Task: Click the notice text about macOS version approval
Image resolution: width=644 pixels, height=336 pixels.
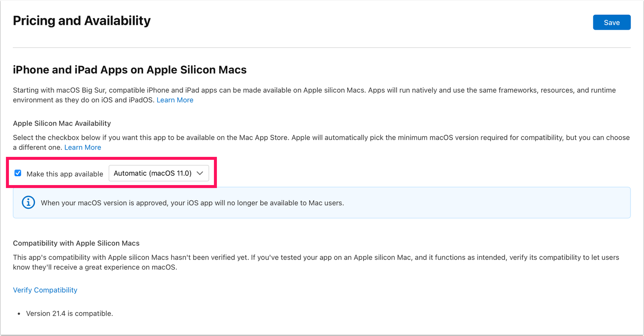Action: 192,203
